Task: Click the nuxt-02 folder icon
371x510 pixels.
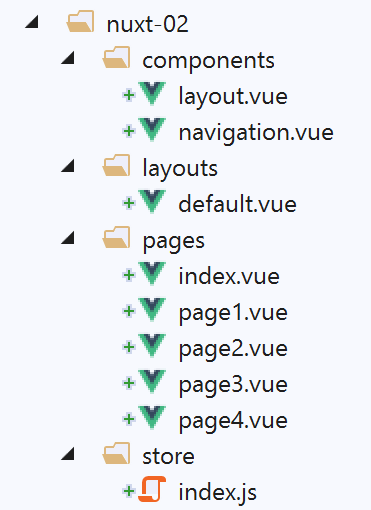Action: (x=80, y=22)
